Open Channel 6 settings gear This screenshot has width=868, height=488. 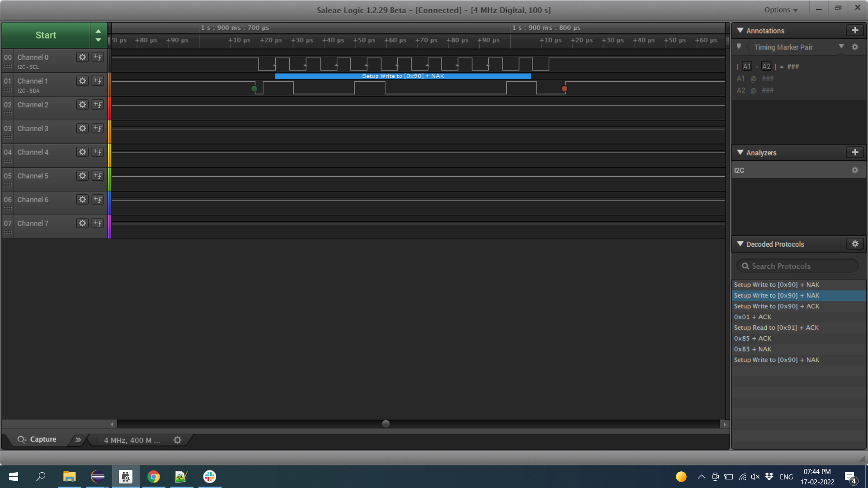coord(82,200)
